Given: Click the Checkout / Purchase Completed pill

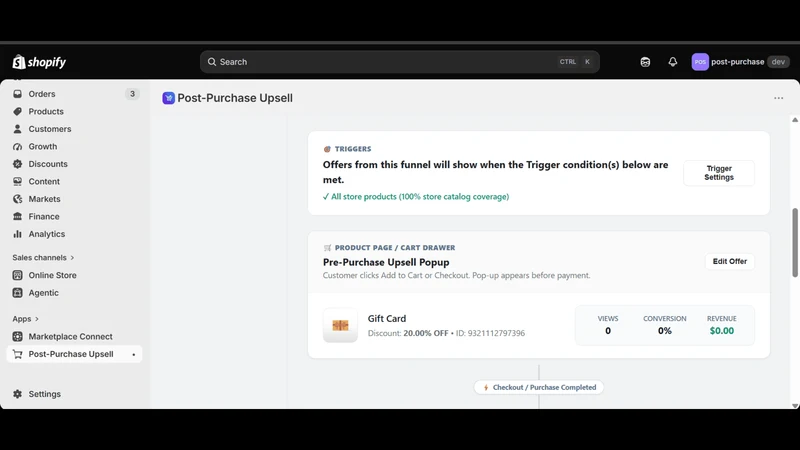Looking at the screenshot, I should (539, 387).
